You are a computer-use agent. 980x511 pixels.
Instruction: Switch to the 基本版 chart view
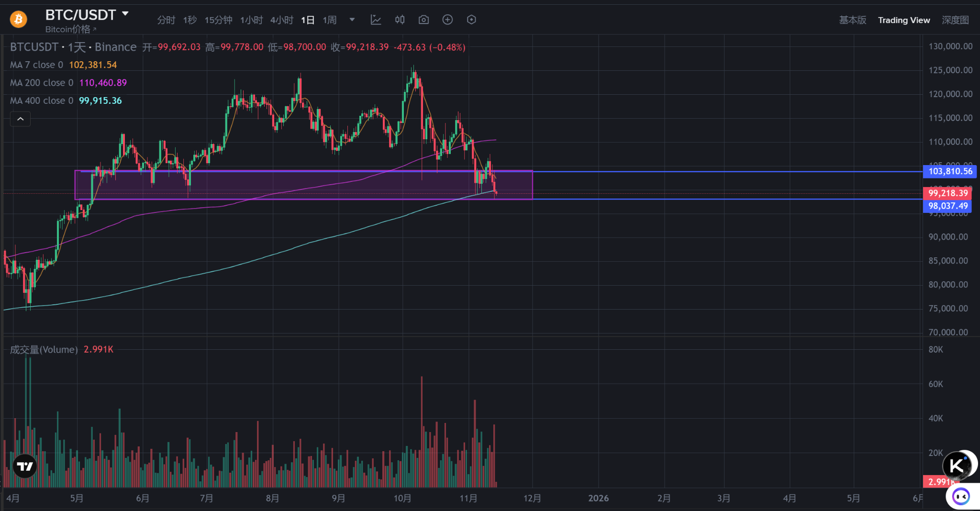pos(852,20)
